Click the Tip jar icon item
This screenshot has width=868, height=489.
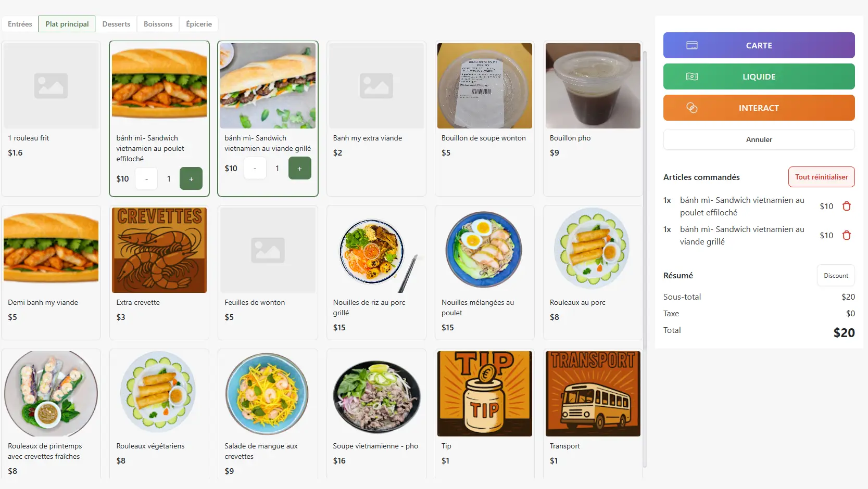[484, 394]
